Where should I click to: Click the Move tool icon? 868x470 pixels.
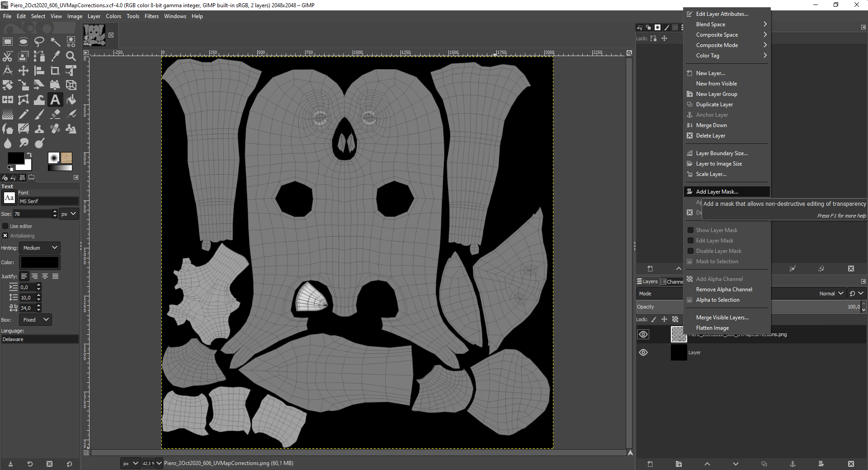(24, 71)
